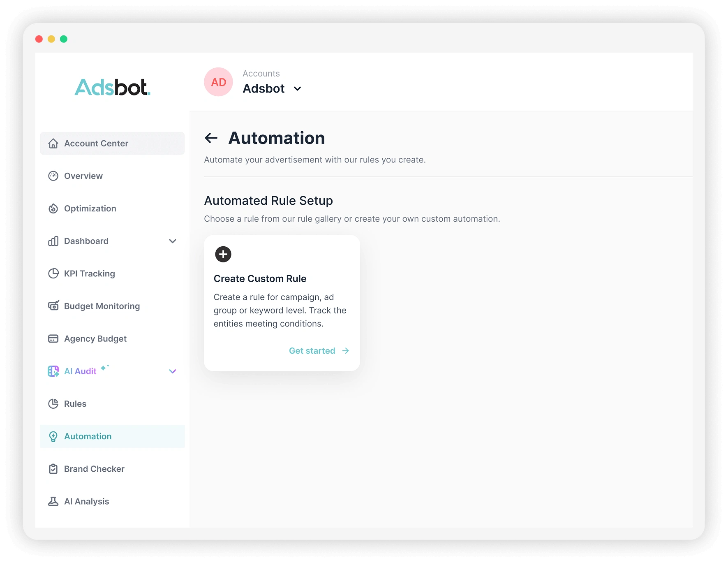Go back using the Automation back arrow

(x=211, y=138)
